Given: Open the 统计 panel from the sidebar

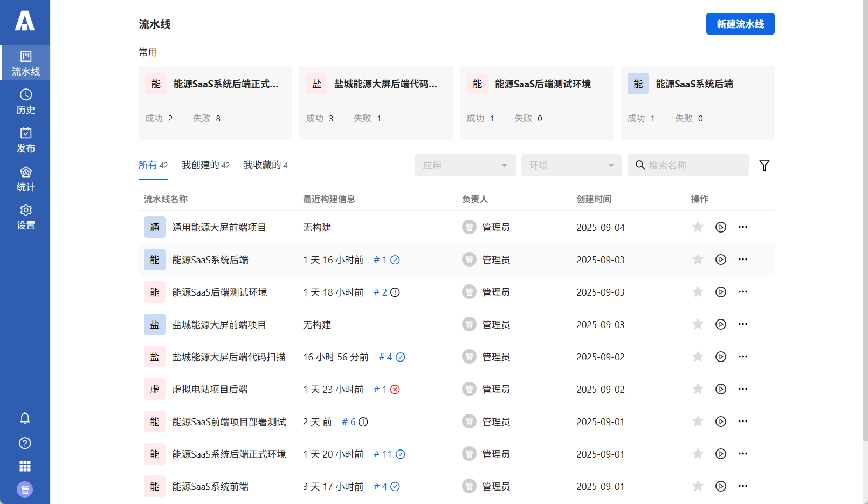Looking at the screenshot, I should 25,178.
